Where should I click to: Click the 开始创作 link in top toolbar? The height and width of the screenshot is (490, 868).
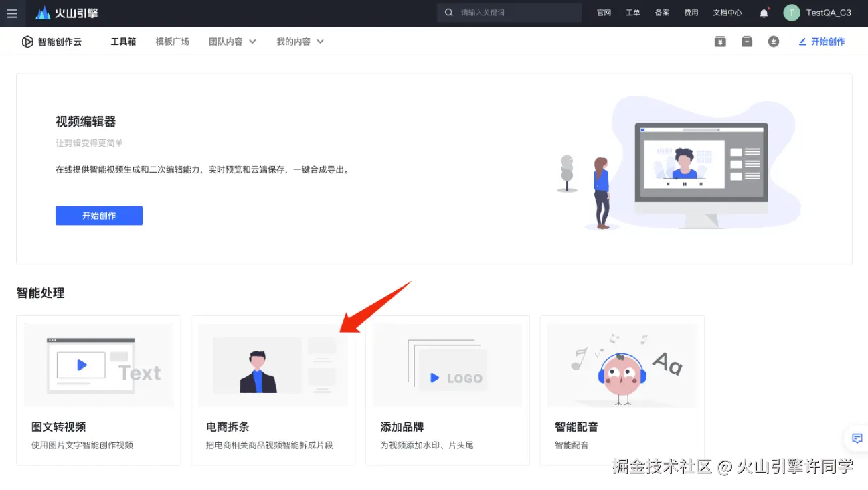pyautogui.click(x=828, y=42)
